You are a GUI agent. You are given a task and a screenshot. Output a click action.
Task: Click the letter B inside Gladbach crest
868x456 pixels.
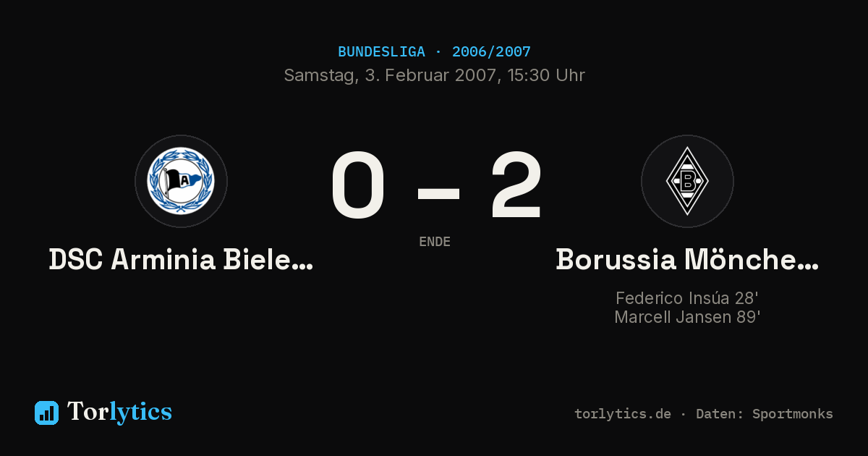point(687,181)
